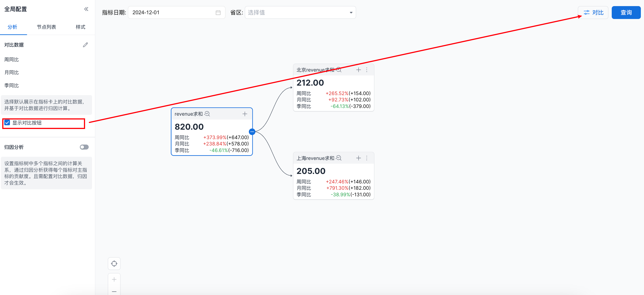644x295 pixels.
Task: Click the 对比 button at top right
Action: 593,12
